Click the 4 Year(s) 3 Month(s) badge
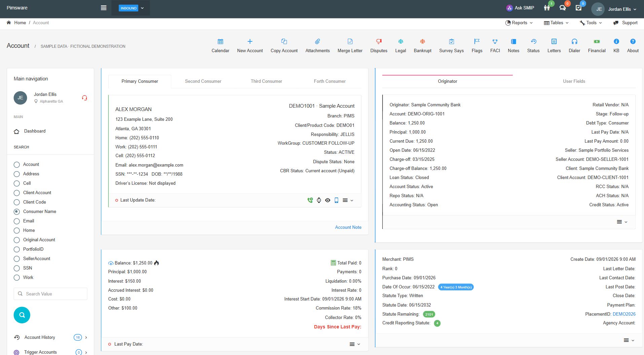Image resolution: width=644 pixels, height=355 pixels. point(456,287)
